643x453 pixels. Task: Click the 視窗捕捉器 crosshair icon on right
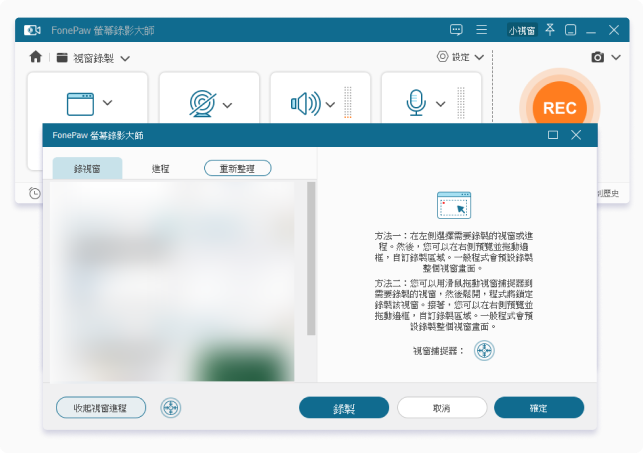[x=484, y=351]
